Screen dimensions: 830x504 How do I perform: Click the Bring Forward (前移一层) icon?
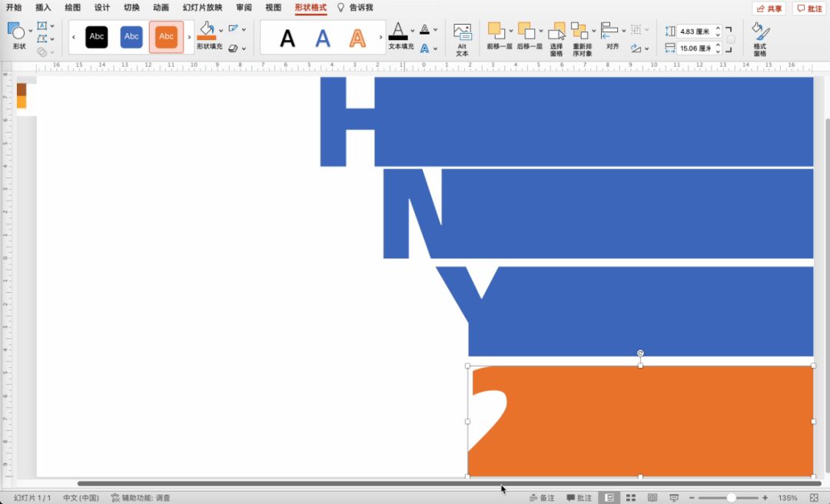(496, 31)
